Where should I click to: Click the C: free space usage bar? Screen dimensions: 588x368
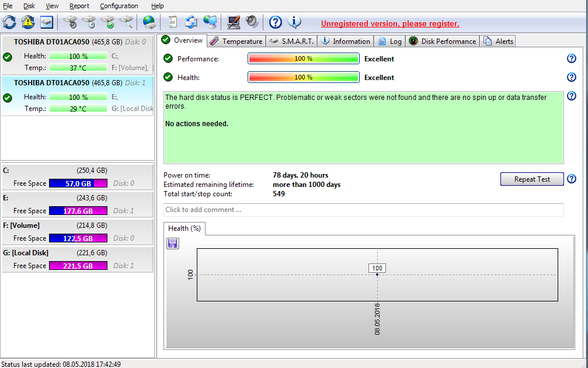click(78, 183)
